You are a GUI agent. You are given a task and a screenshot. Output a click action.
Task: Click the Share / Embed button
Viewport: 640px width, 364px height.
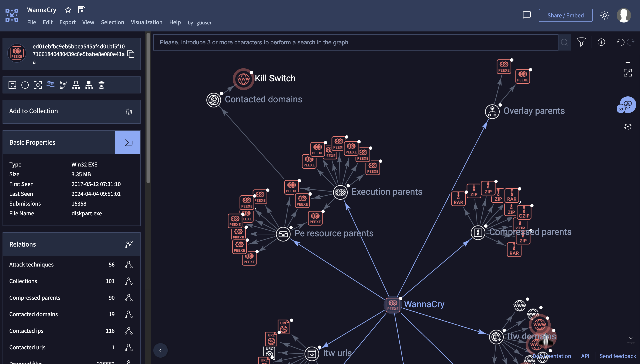click(x=565, y=15)
